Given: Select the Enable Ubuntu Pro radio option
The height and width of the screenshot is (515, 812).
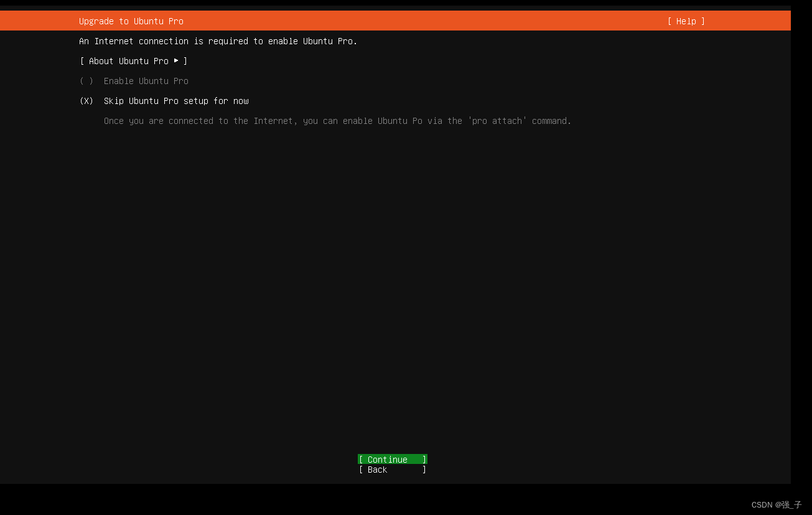Looking at the screenshot, I should click(134, 81).
